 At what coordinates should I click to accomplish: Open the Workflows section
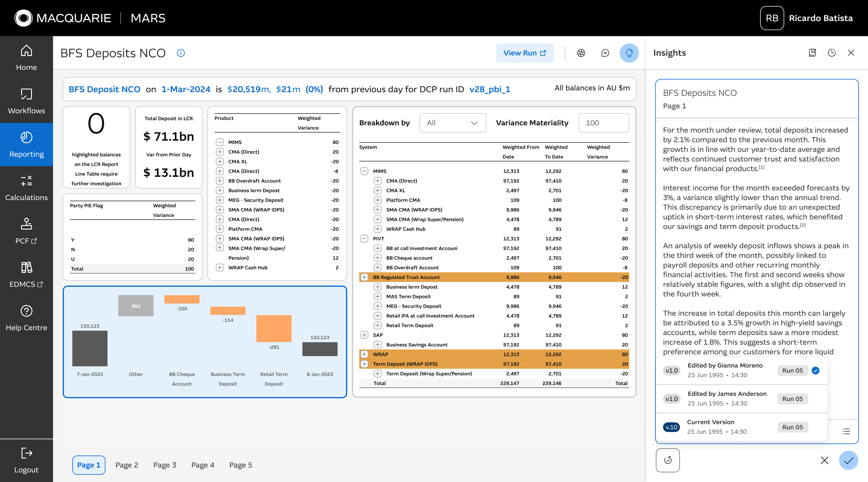tap(26, 101)
